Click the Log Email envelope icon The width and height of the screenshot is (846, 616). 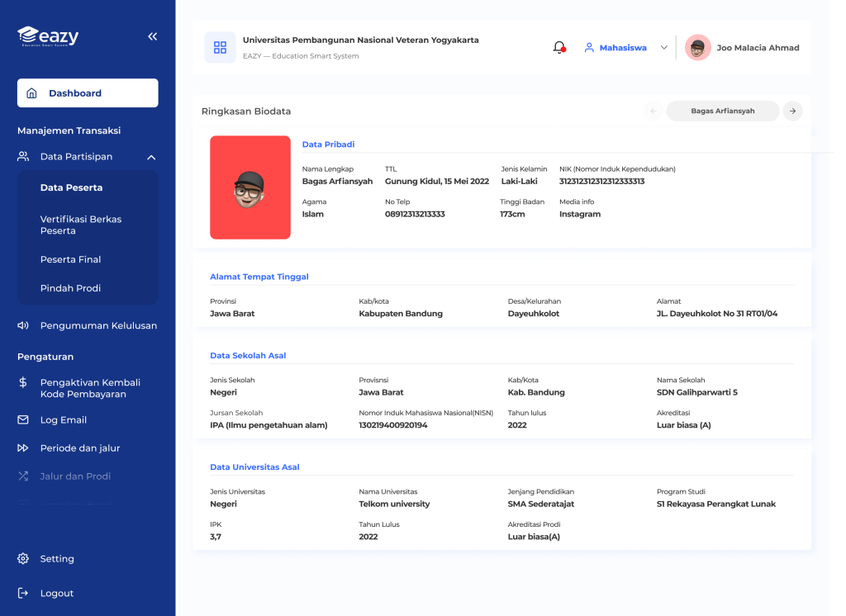coord(23,420)
